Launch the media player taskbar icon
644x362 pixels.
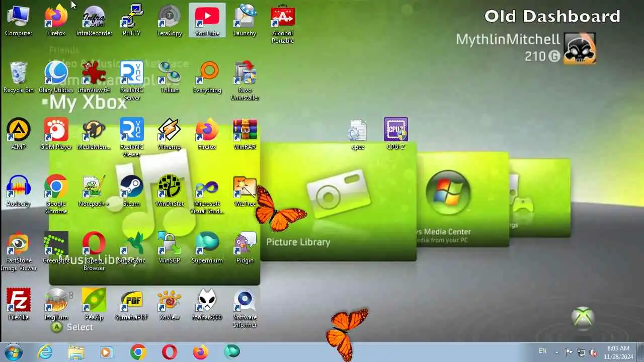click(107, 352)
